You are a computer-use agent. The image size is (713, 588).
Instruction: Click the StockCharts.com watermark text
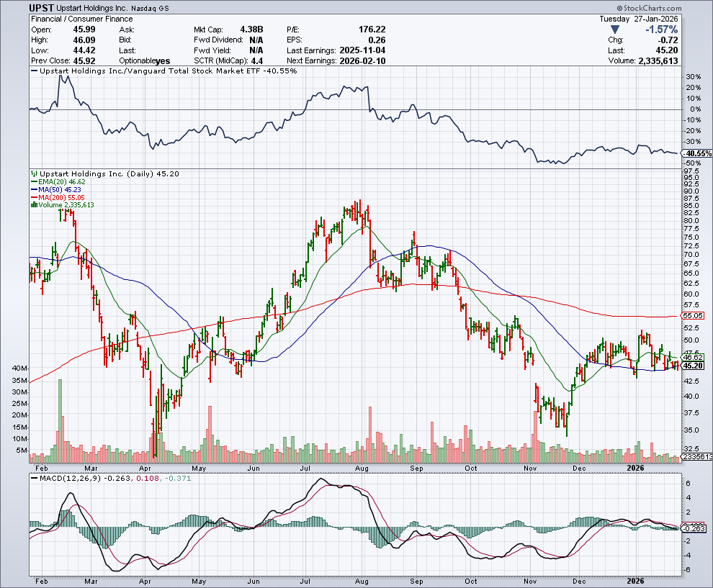click(649, 8)
